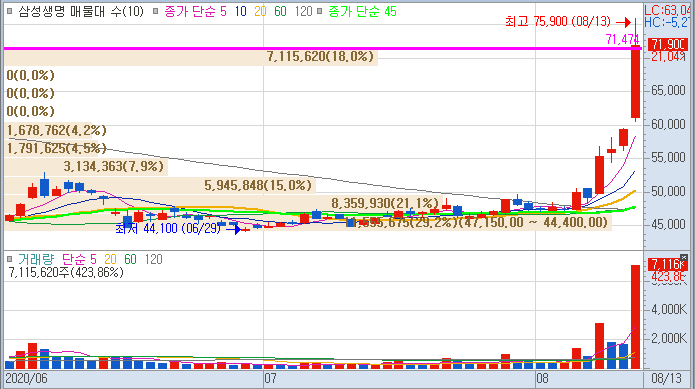Image resolution: width=695 pixels, height=389 pixels.
Task: Click the 55,000 price axis label
Action: pos(668,158)
